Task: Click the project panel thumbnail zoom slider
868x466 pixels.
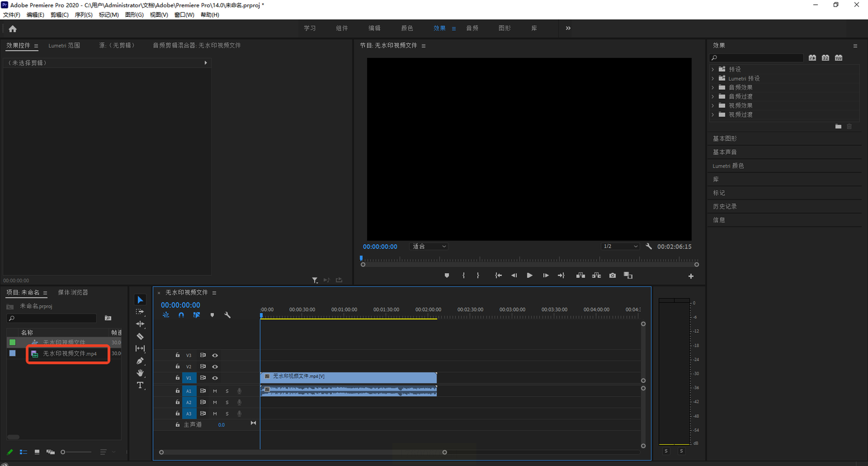Action: (63, 452)
